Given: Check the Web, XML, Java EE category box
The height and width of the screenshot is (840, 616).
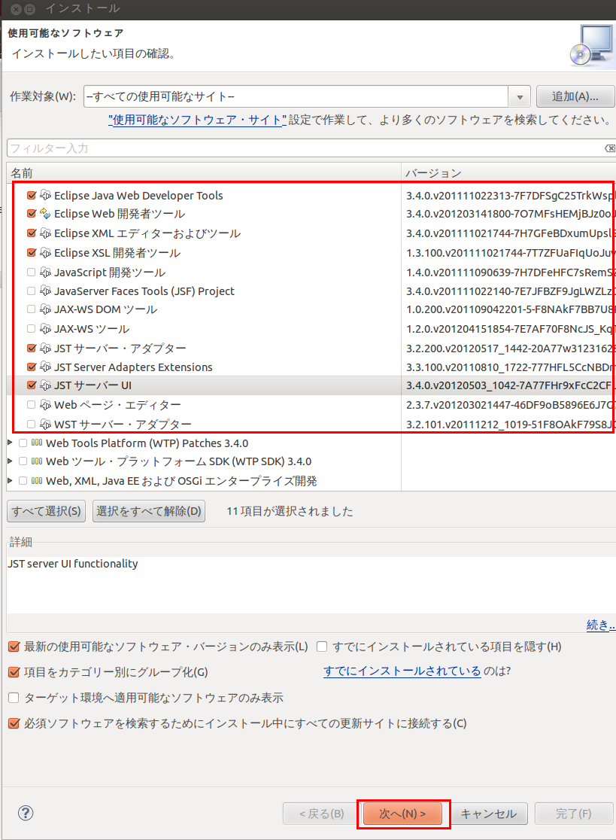Looking at the screenshot, I should point(23,480).
